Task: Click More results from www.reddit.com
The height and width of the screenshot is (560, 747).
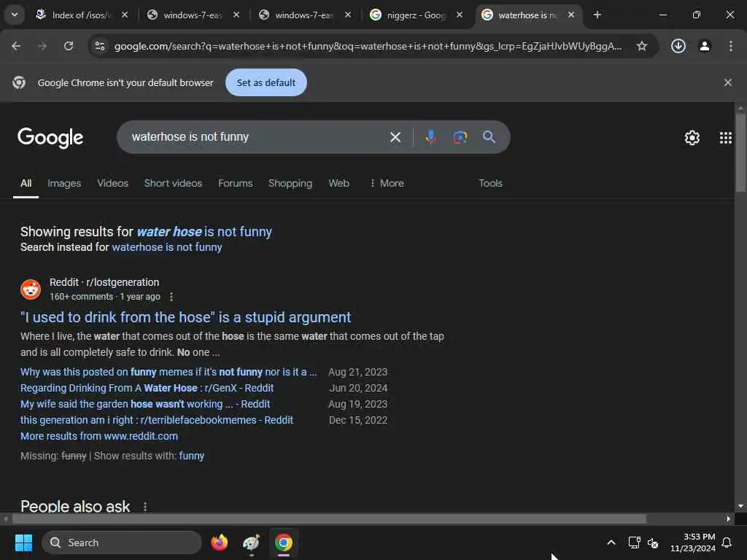Action: point(99,436)
